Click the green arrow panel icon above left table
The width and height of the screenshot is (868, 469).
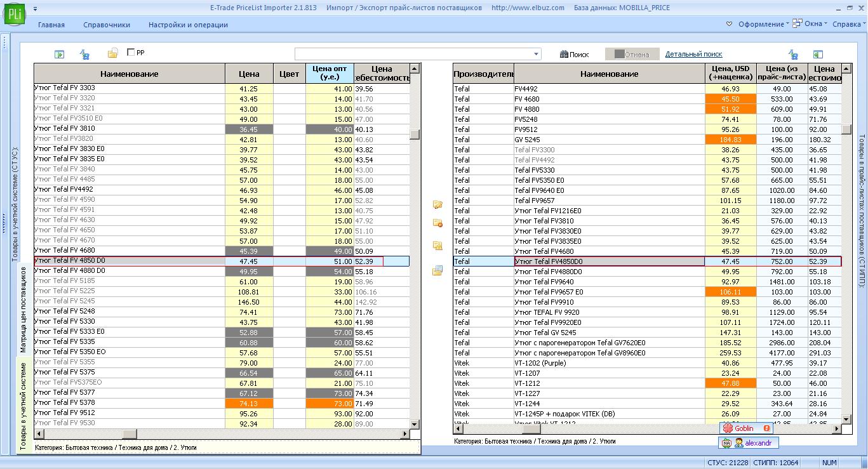point(59,54)
